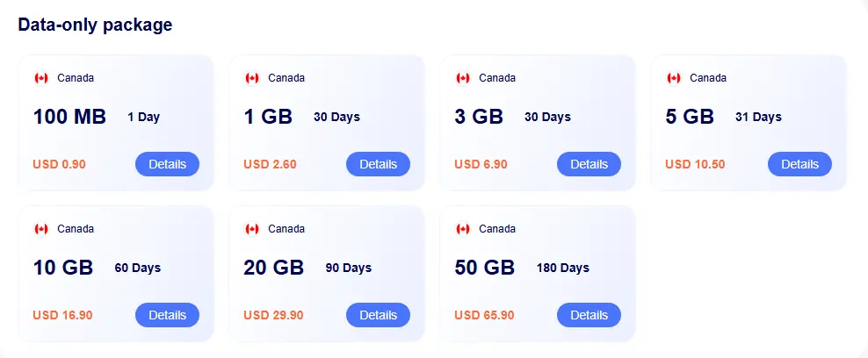868x358 pixels.
Task: Click Canada flag icon on 50 GB card
Action: [463, 229]
